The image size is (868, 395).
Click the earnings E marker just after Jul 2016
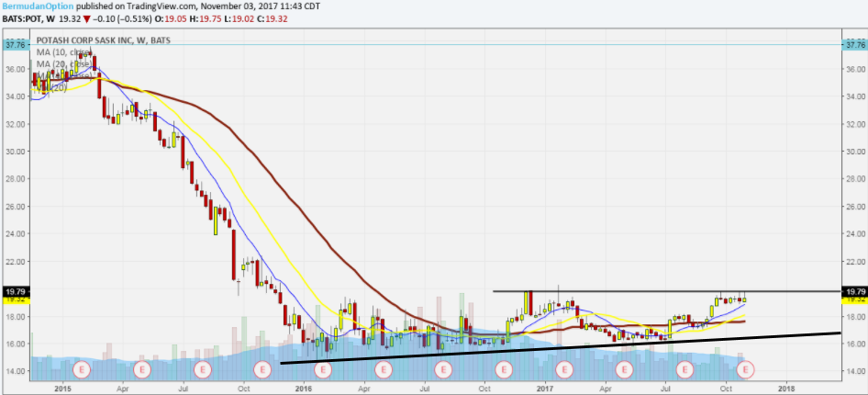click(x=443, y=370)
